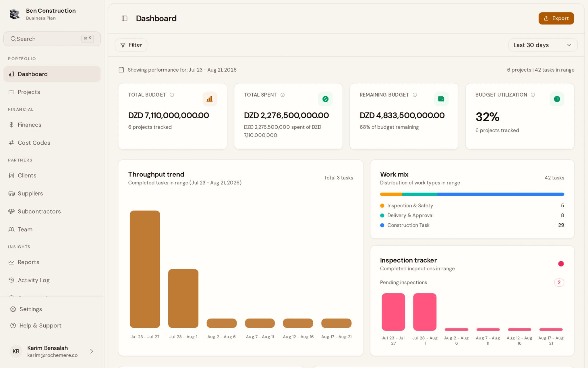Open the Dashboard sidebar item

point(52,74)
